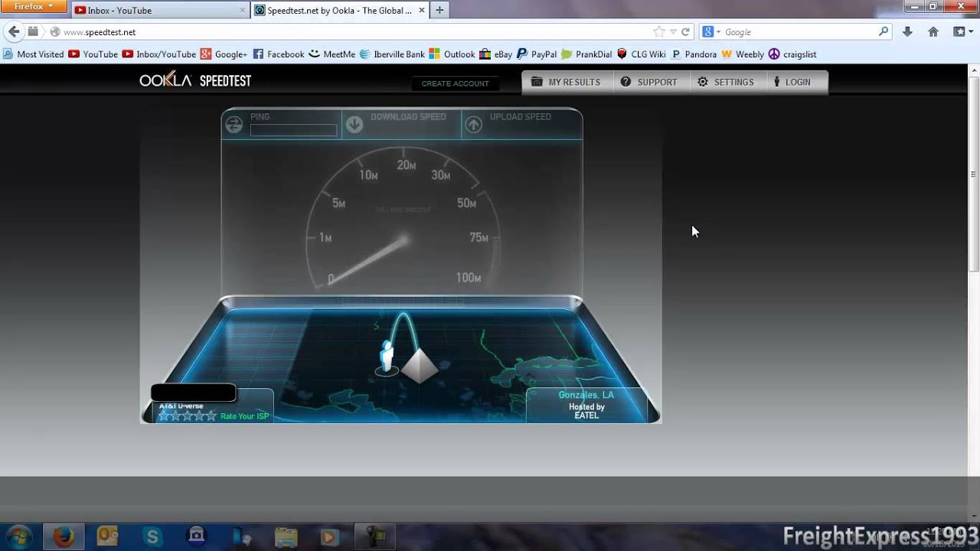Screen dimensions: 980x551
Task: Open the URL history dropdown arrow
Action: (673, 32)
